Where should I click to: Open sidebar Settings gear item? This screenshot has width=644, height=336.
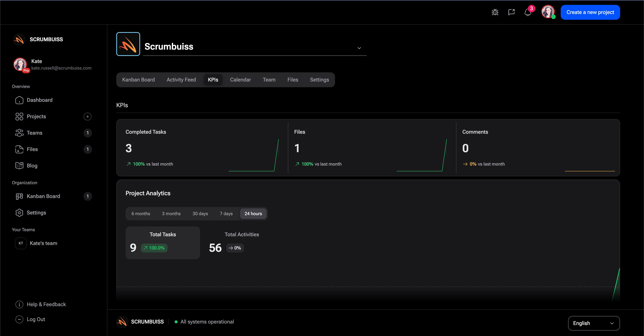coord(36,213)
